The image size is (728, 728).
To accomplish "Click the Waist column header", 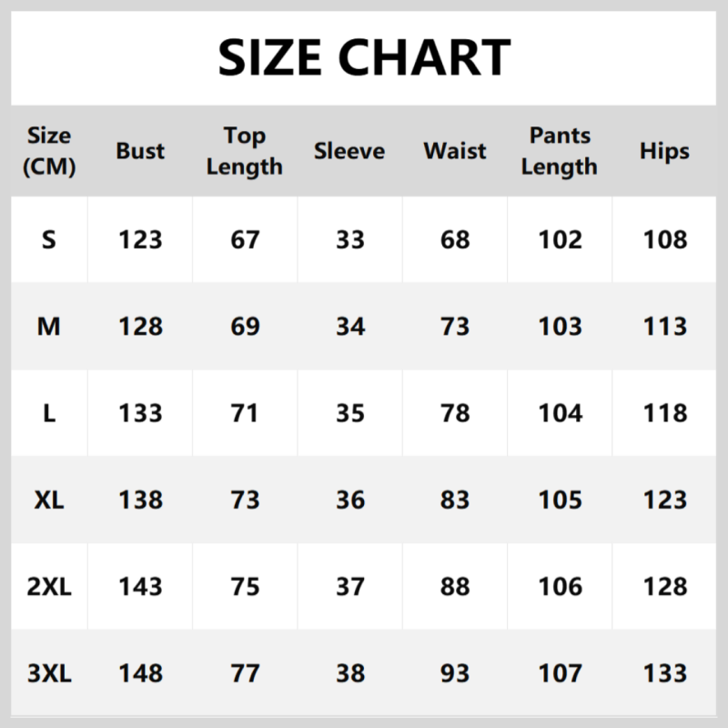I will [x=455, y=151].
